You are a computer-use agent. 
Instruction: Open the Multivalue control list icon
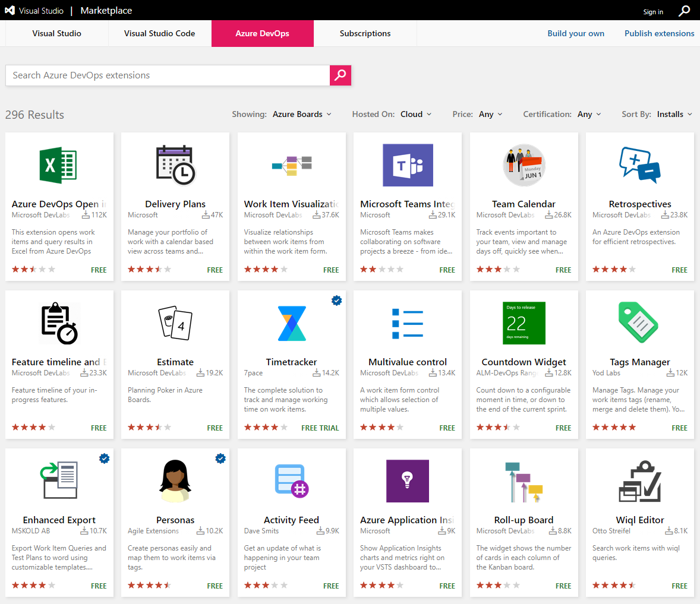click(408, 324)
